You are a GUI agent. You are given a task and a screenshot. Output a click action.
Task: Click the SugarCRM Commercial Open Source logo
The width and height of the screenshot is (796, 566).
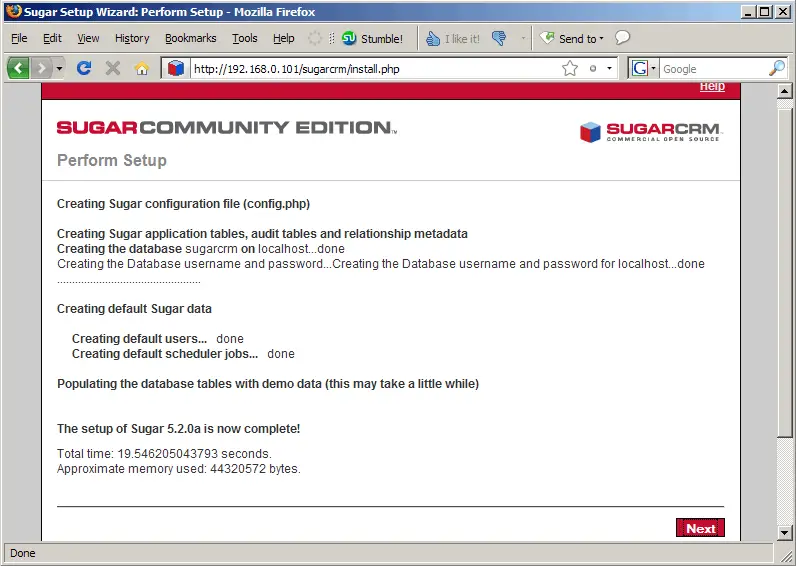point(651,131)
